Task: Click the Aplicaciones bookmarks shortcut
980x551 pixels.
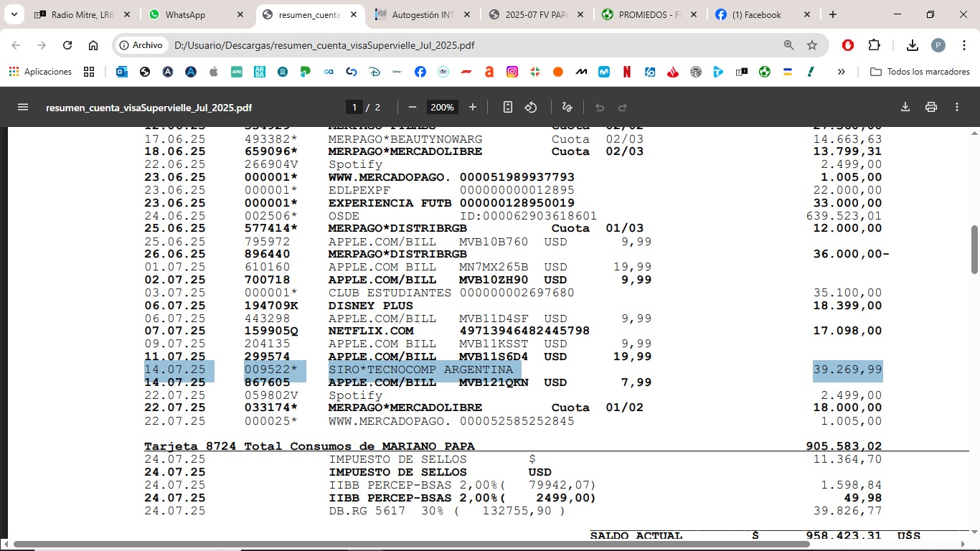Action: coord(41,72)
